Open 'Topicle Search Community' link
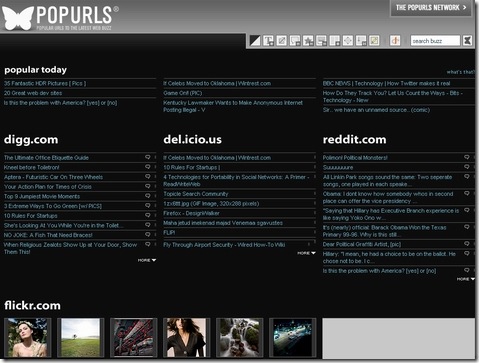 tap(196, 194)
